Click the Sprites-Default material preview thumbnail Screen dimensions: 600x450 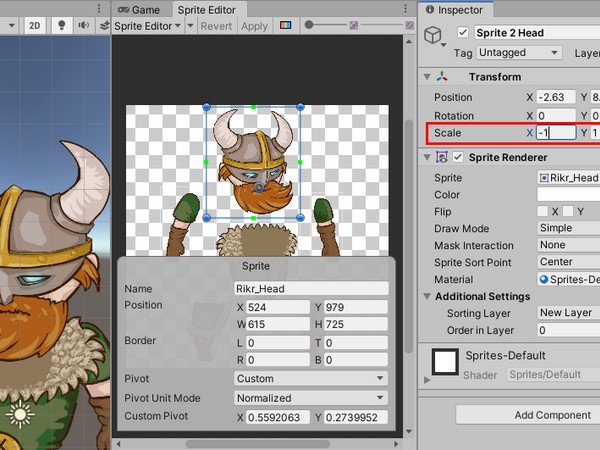[445, 363]
